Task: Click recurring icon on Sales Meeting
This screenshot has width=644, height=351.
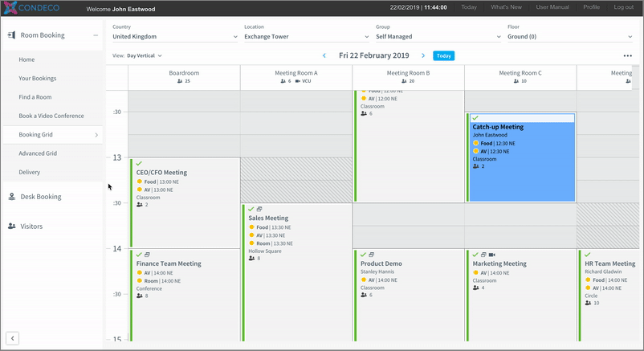Action: (259, 209)
